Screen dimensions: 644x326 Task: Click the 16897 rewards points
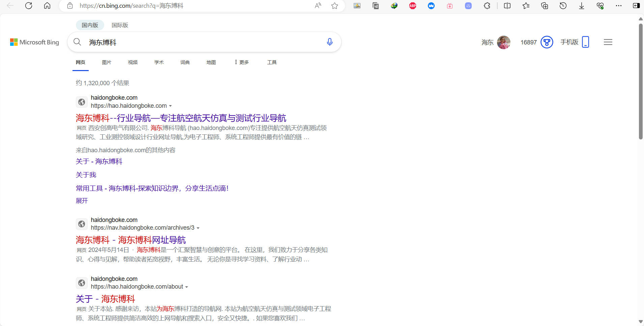528,42
